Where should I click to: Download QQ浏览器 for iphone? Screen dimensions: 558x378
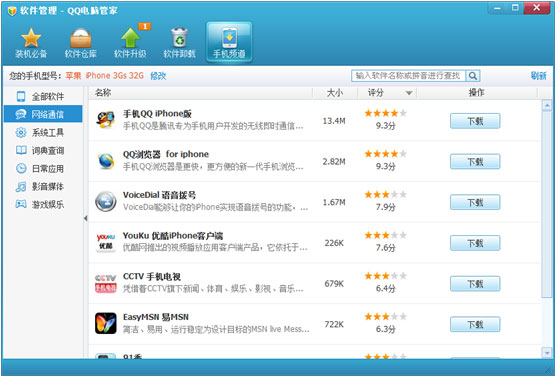[475, 162]
